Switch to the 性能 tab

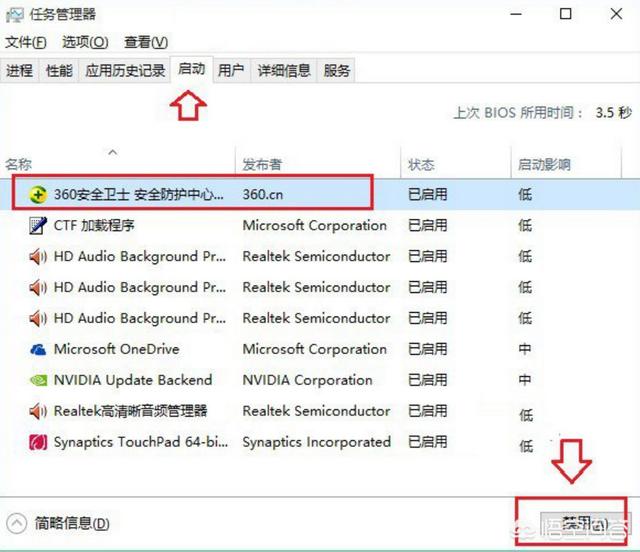59,70
